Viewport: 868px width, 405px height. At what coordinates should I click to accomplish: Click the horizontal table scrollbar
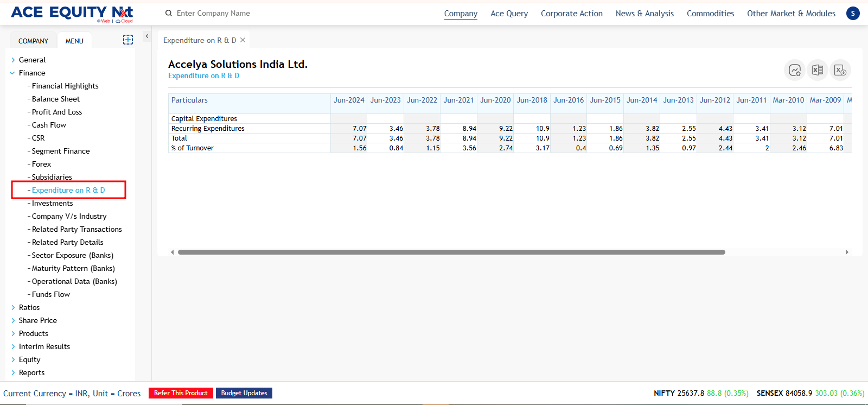pyautogui.click(x=451, y=252)
